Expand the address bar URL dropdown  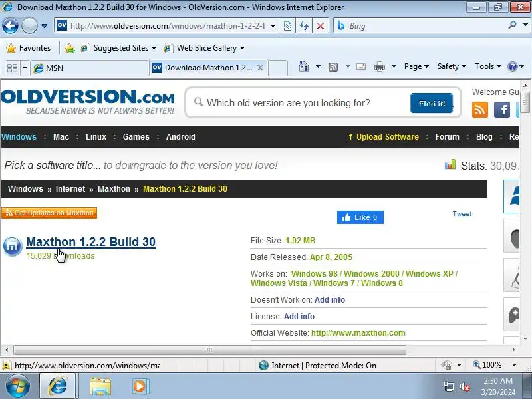tap(273, 26)
